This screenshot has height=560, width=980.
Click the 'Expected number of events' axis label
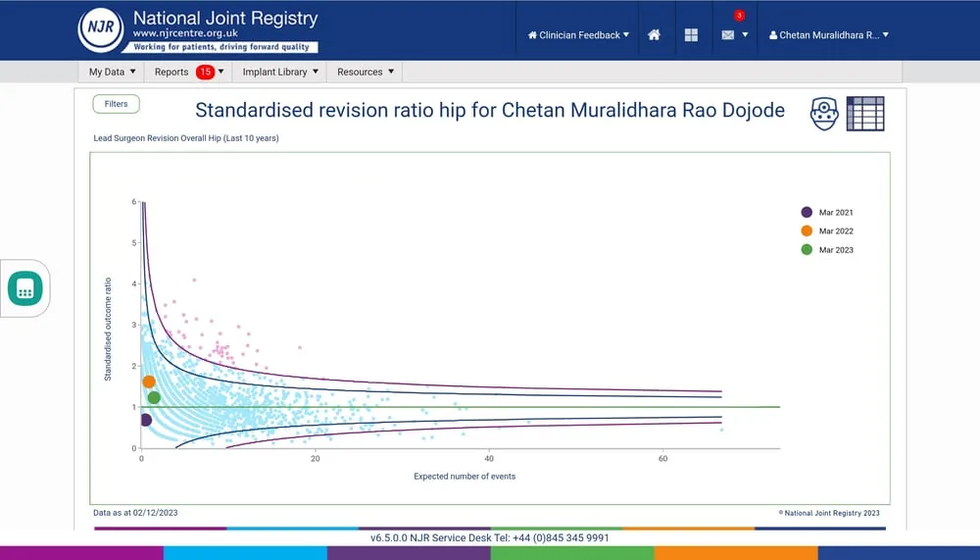pyautogui.click(x=465, y=477)
